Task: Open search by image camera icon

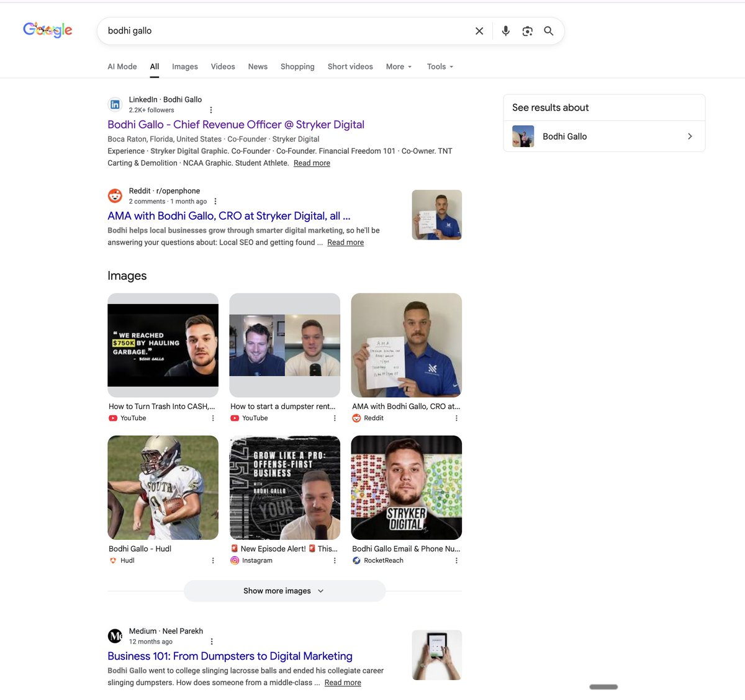Action: [x=527, y=31]
